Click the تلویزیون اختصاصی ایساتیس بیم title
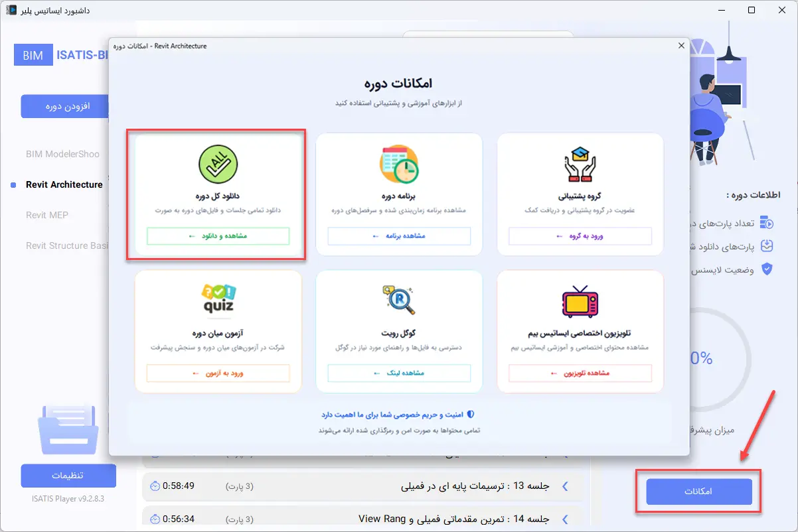This screenshot has width=798, height=532. coord(580,333)
